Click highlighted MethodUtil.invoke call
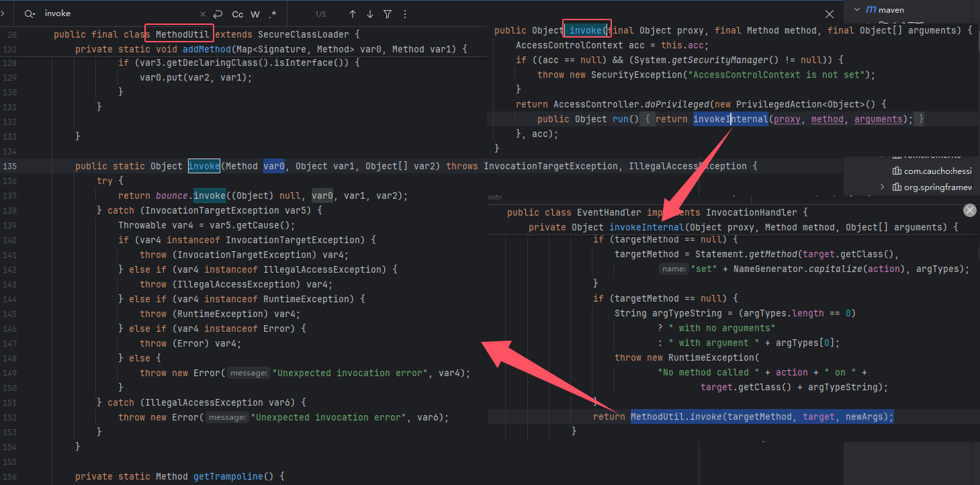This screenshot has height=485, width=980. tap(762, 416)
